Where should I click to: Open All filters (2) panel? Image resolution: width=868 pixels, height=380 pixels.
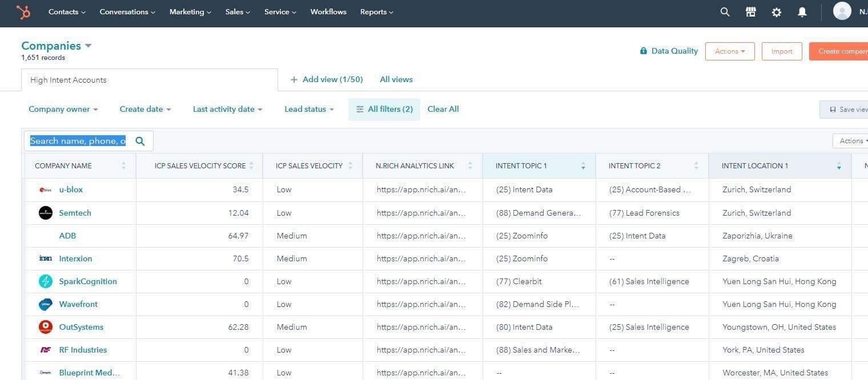click(384, 109)
